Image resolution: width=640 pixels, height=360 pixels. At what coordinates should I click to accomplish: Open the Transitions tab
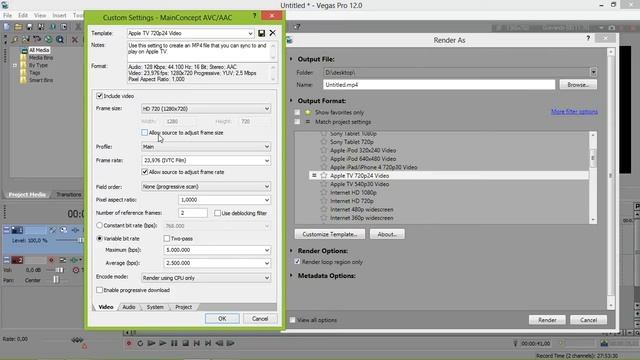(x=68, y=195)
